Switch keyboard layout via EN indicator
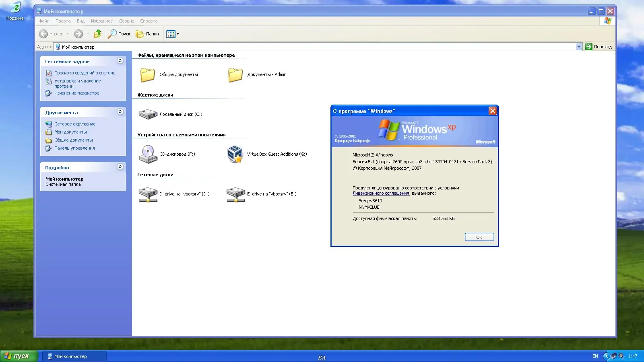This screenshot has width=644, height=362. tap(594, 356)
